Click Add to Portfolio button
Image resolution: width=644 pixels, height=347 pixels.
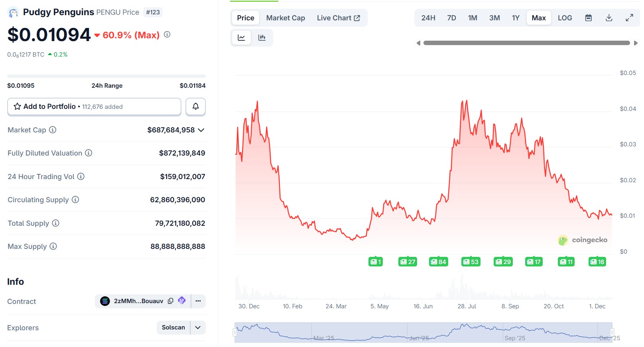pyautogui.click(x=94, y=106)
